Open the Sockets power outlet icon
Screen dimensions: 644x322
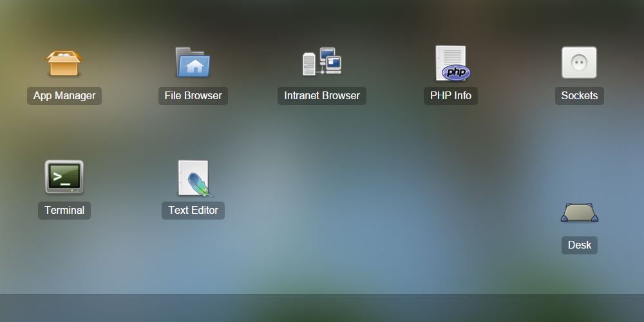(579, 62)
